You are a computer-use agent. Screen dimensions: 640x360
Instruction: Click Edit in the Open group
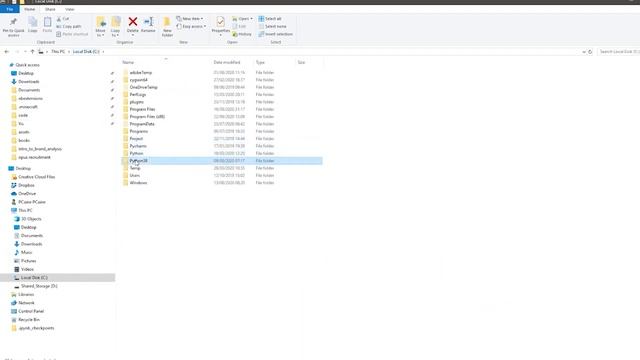point(239,27)
